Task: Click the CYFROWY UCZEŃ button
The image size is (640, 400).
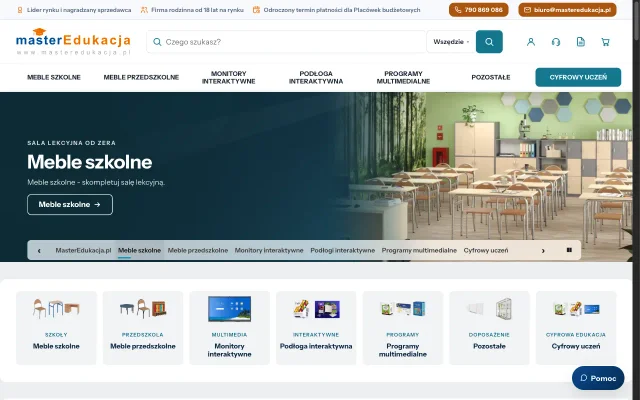Action: [578, 77]
